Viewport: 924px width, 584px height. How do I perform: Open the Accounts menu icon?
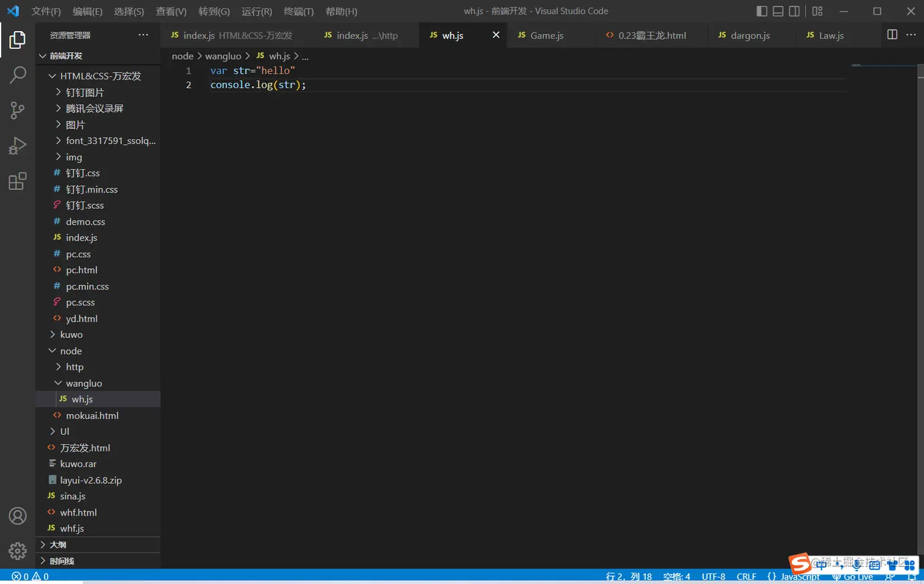[17, 516]
